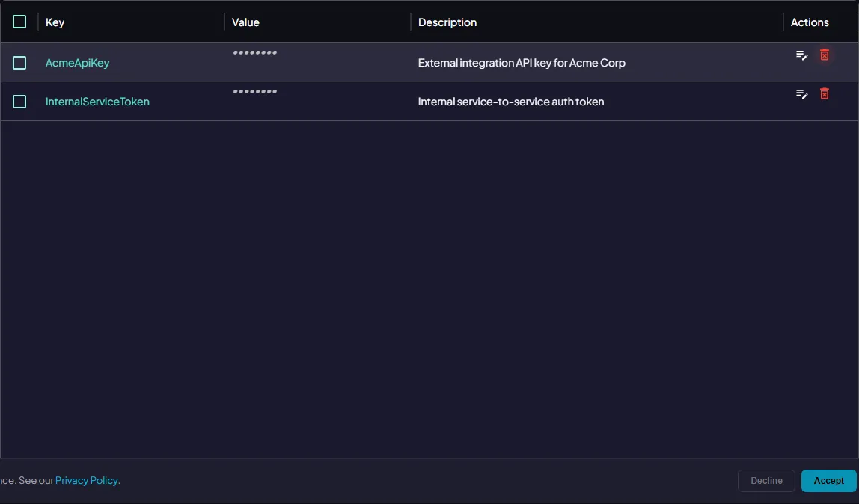Check the AcmeApiKey row checkbox

point(19,63)
